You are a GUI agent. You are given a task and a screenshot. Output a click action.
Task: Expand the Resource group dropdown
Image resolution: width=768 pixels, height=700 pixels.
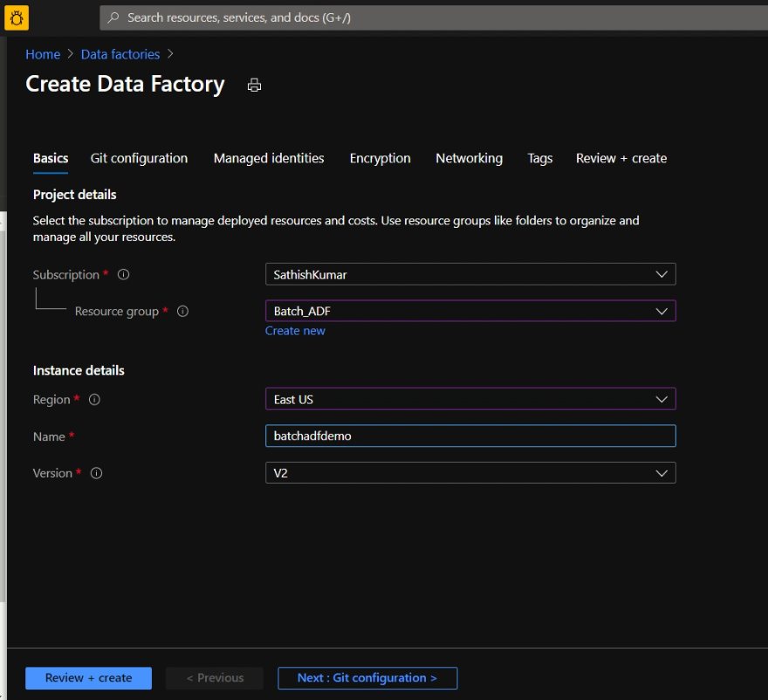click(470, 312)
